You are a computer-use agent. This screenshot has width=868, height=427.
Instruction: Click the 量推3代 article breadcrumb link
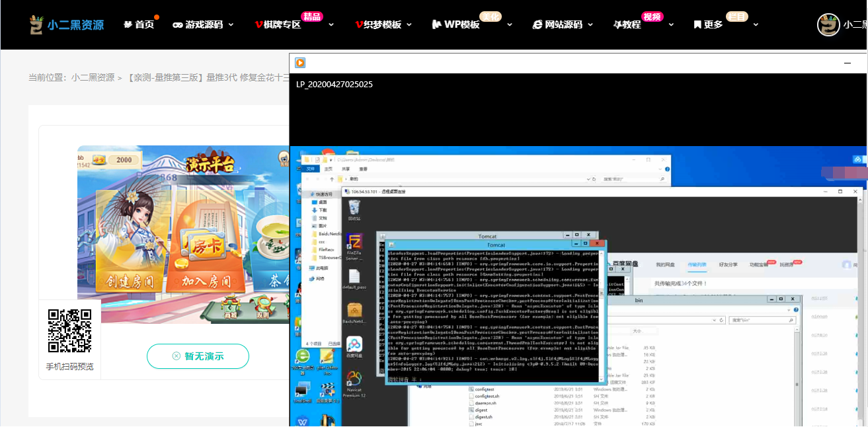coord(208,77)
